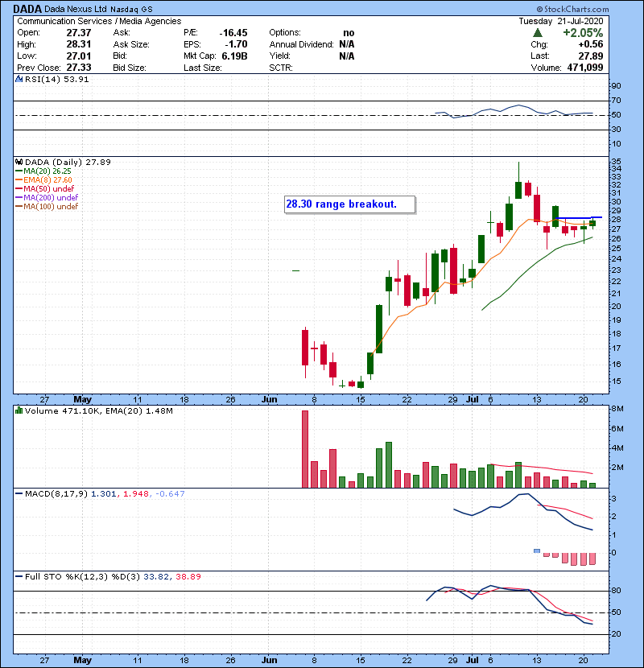The image size is (644, 668).
Task: Click the DADA candlestick icon
Action: pos(19,162)
